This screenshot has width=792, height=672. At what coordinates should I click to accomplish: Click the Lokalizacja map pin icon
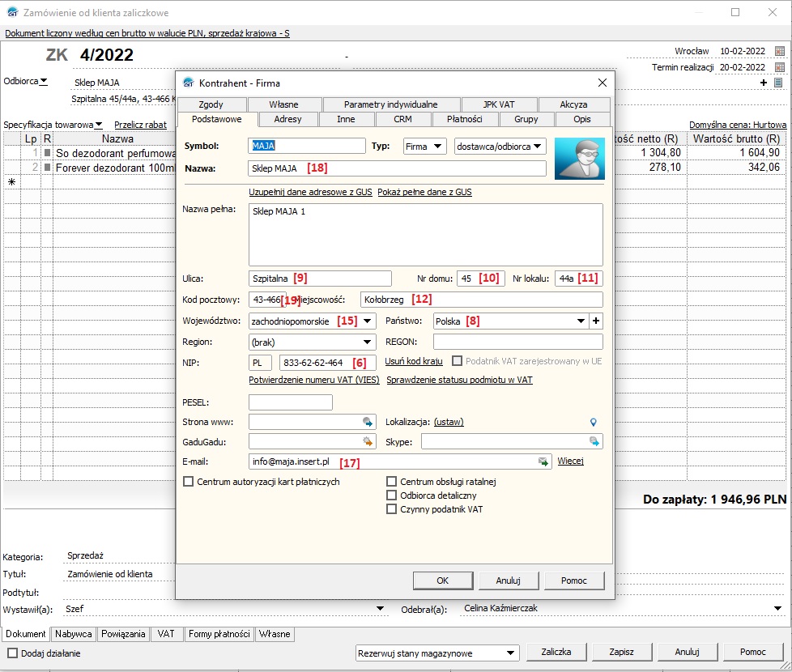click(x=593, y=422)
